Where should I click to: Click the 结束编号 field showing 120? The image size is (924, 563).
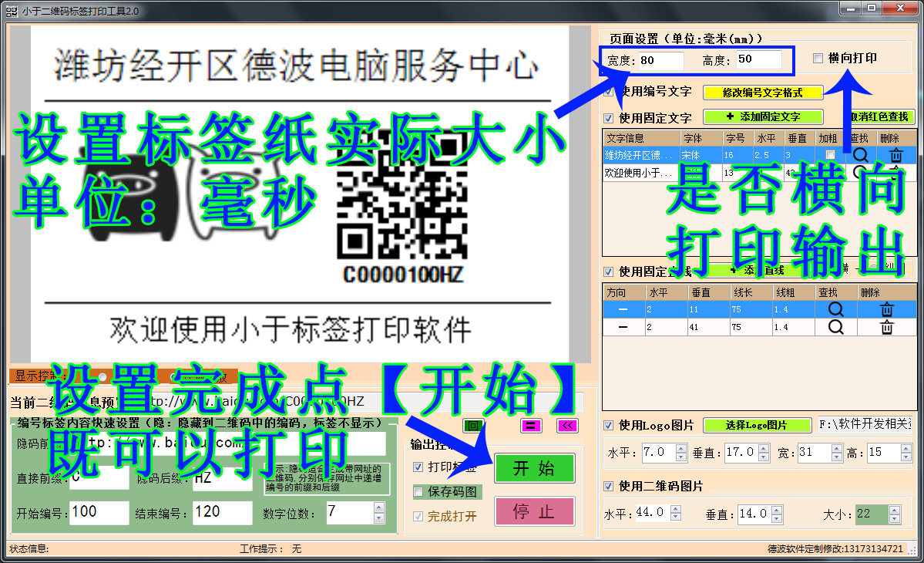pyautogui.click(x=223, y=512)
